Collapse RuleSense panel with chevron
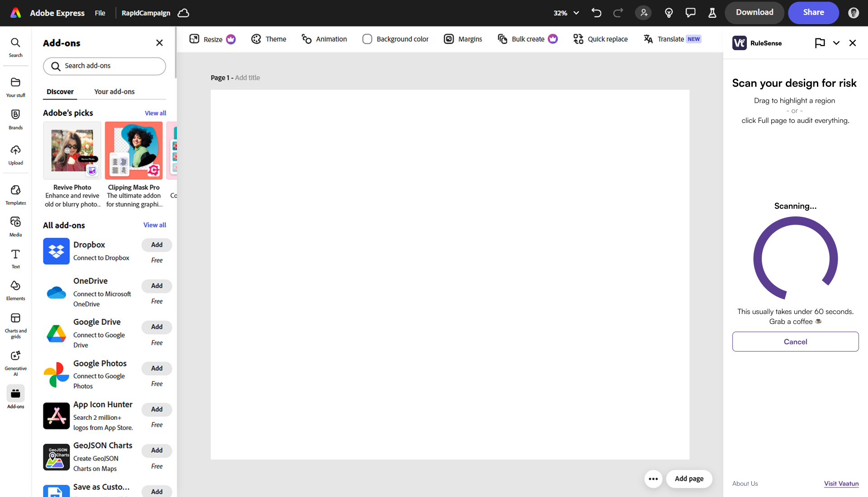868x497 pixels. click(836, 43)
